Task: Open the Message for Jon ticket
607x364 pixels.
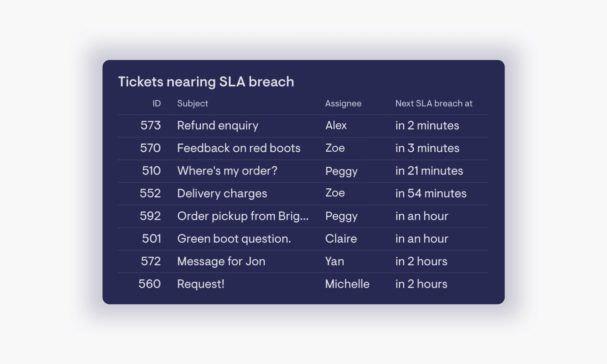Action: coord(221,261)
